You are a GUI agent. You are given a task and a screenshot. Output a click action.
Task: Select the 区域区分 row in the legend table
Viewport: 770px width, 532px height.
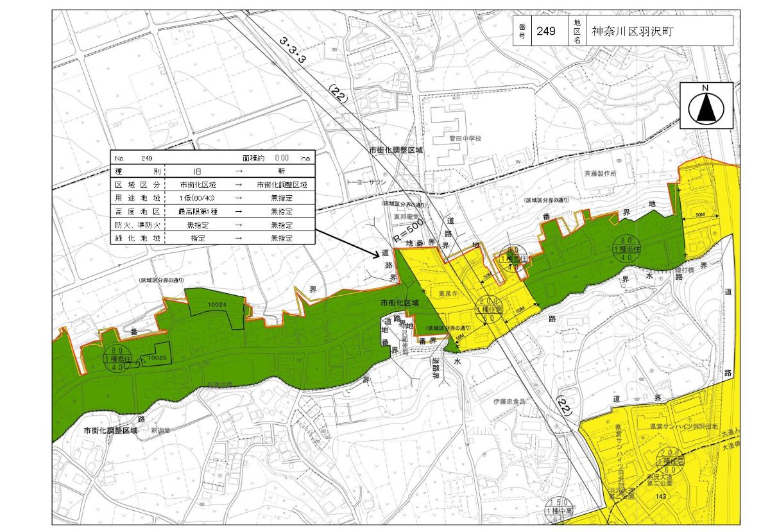[x=212, y=184]
